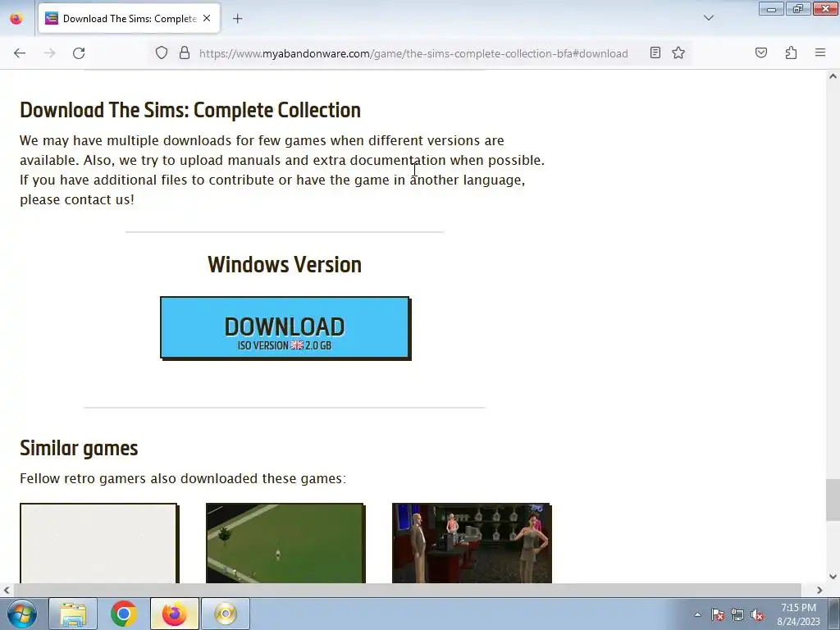Open the network status tray icon
Screen dimensions: 840x630
coord(737,614)
